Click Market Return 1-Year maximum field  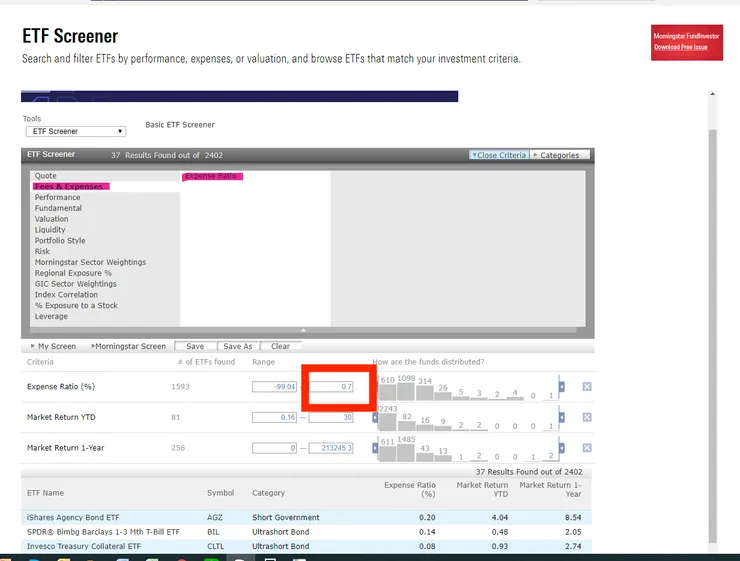pos(331,448)
